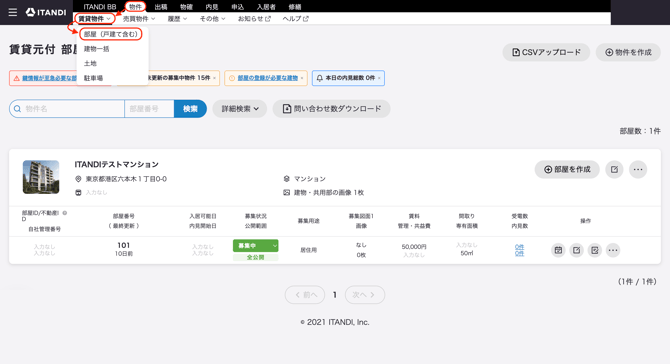Expand the 募集中 status dropdown
Viewport: 670px width, 364px height.
(274, 246)
